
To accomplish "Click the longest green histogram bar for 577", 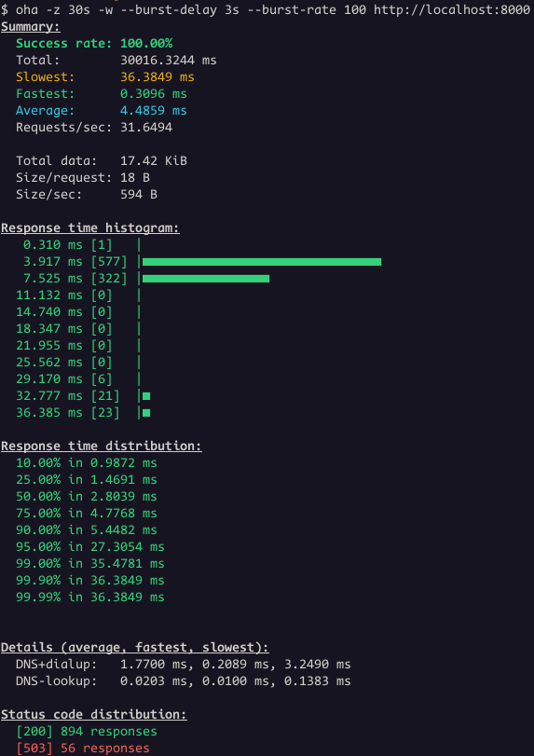I will click(262, 262).
